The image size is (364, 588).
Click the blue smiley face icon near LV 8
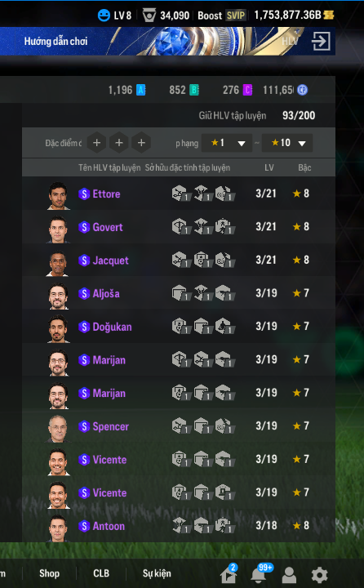click(x=104, y=15)
